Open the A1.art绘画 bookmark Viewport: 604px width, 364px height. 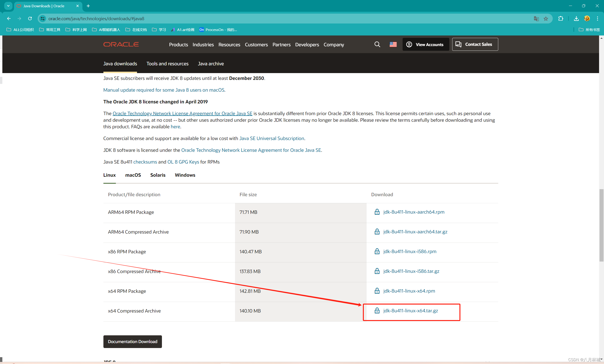pyautogui.click(x=183, y=30)
